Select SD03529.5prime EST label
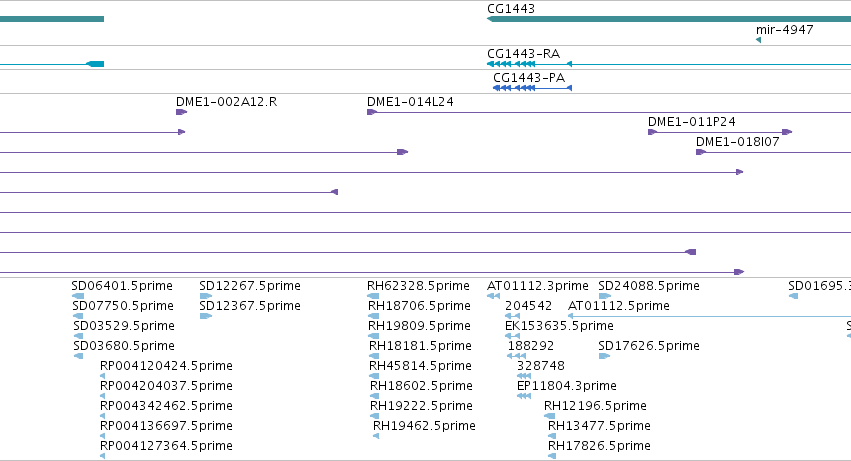The width and height of the screenshot is (851, 461). point(124,326)
